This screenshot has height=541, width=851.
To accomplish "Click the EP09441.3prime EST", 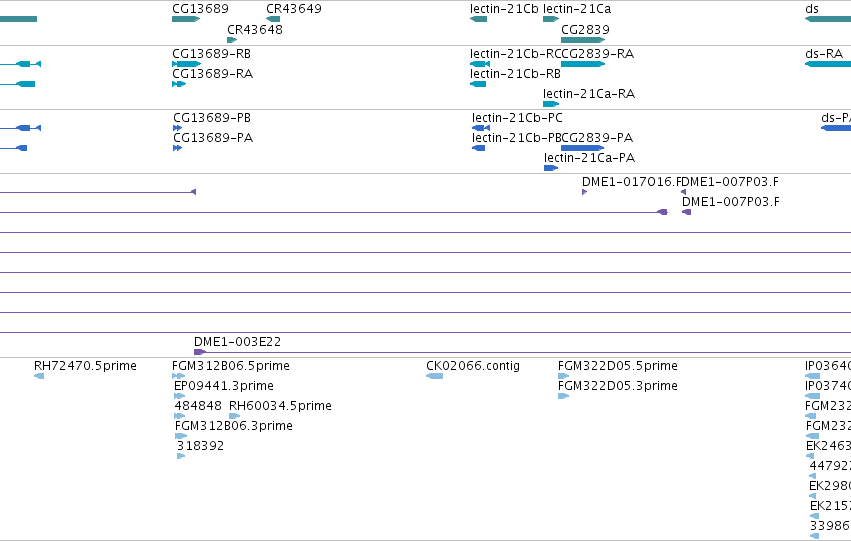I will pyautogui.click(x=180, y=396).
